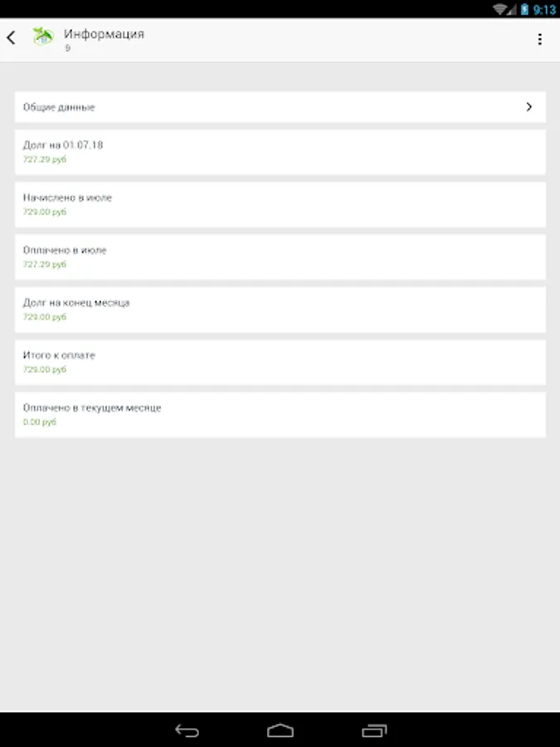Screen dimensions: 560x747
Task: Open the Общие данные row
Action: (x=249, y=107)
